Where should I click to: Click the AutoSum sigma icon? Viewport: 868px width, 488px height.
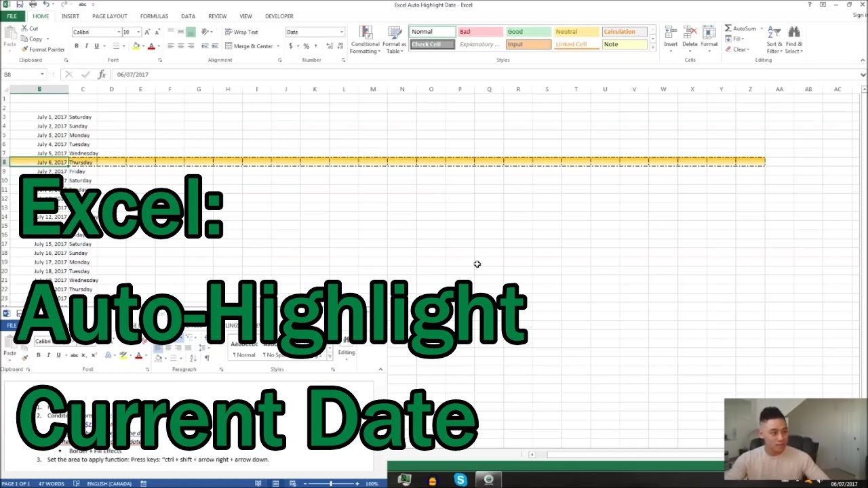pos(728,28)
